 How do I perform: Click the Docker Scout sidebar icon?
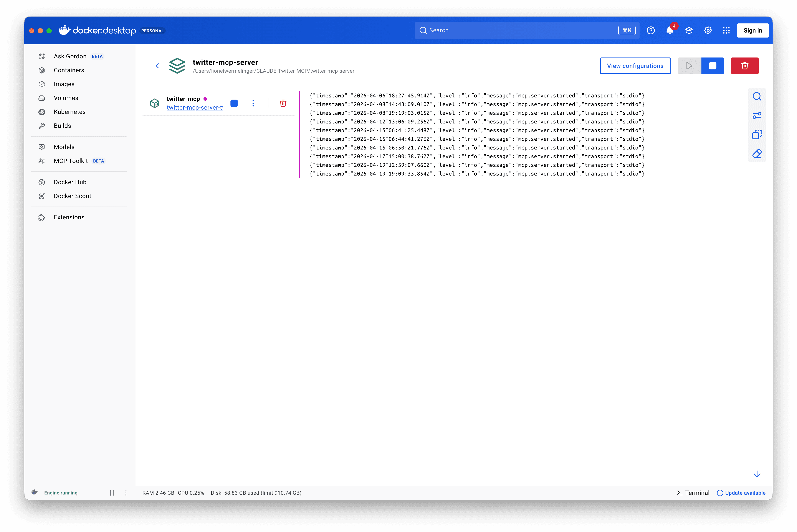(x=42, y=196)
